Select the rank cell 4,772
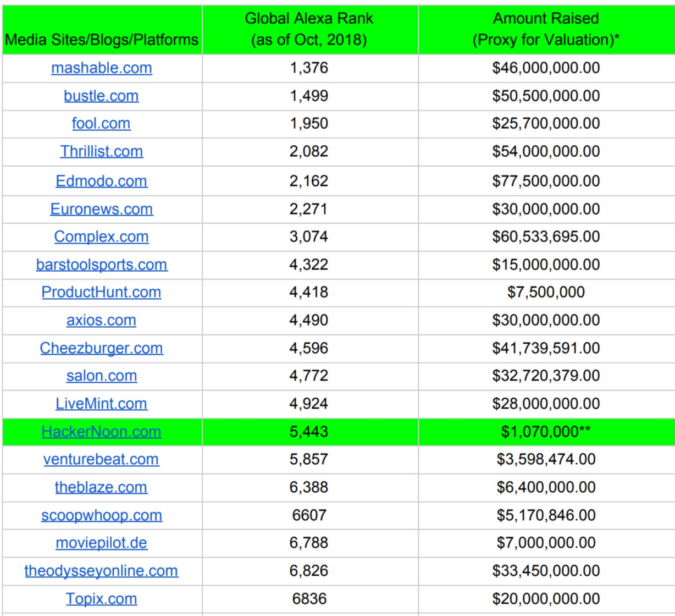The image size is (675, 616). [x=310, y=376]
